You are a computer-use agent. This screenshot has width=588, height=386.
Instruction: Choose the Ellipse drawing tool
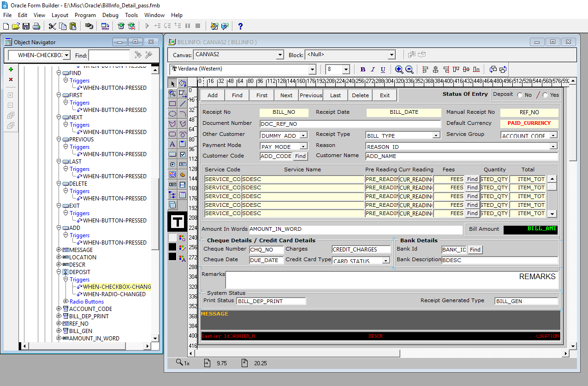(172, 113)
